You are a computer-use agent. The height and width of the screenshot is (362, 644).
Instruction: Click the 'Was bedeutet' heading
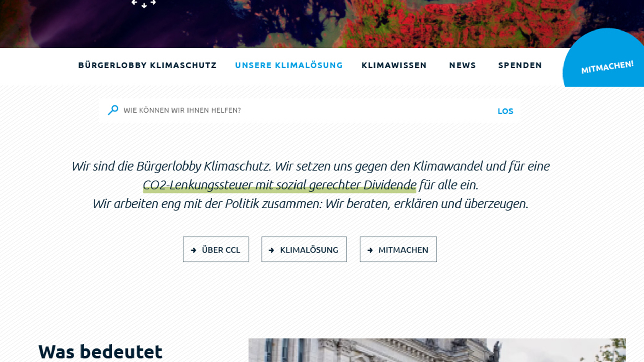[x=100, y=352]
